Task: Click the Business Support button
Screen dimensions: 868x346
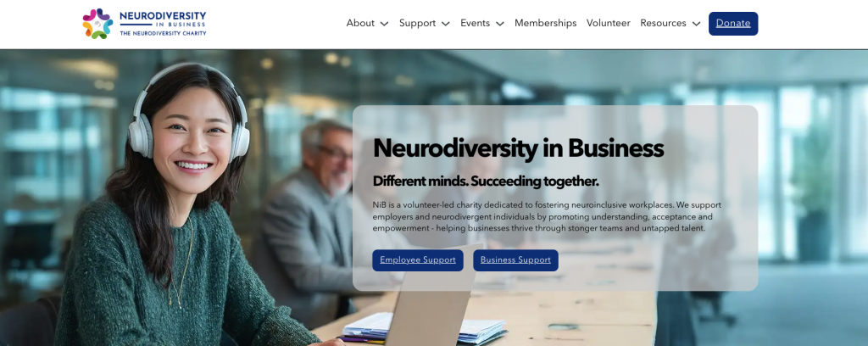Action: click(515, 260)
